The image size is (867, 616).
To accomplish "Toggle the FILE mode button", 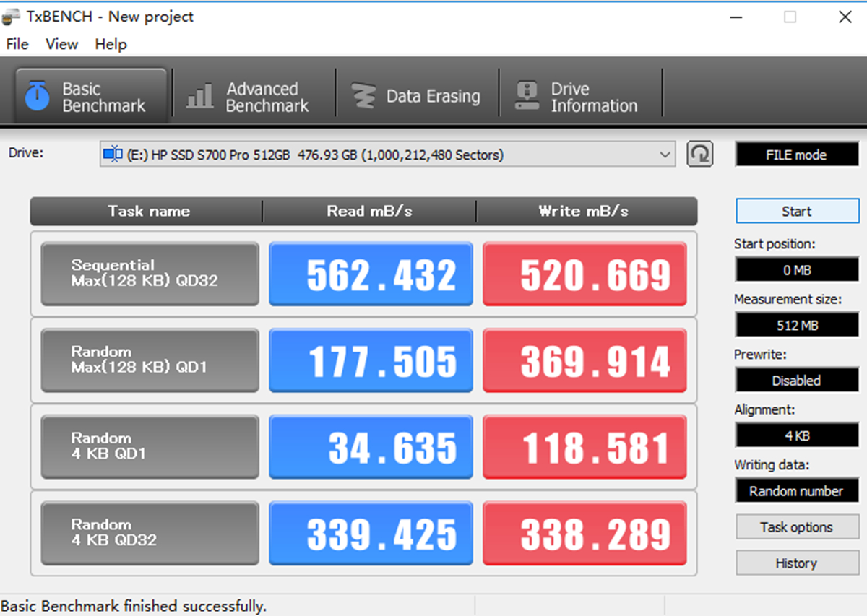I will point(797,155).
